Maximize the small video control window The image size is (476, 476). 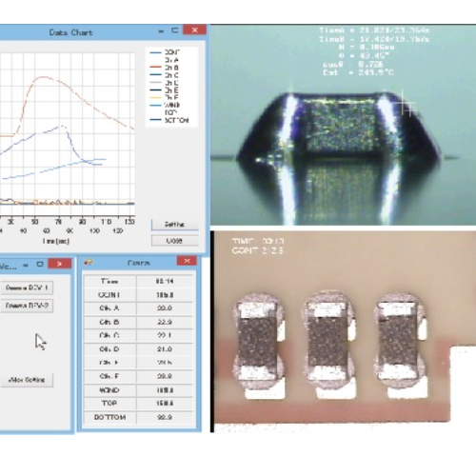[40, 264]
